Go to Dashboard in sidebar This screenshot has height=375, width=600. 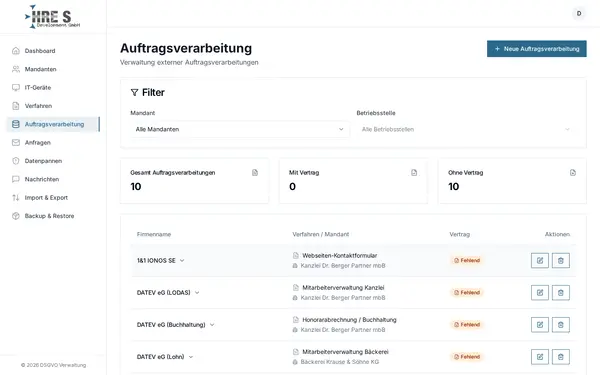coord(53,51)
